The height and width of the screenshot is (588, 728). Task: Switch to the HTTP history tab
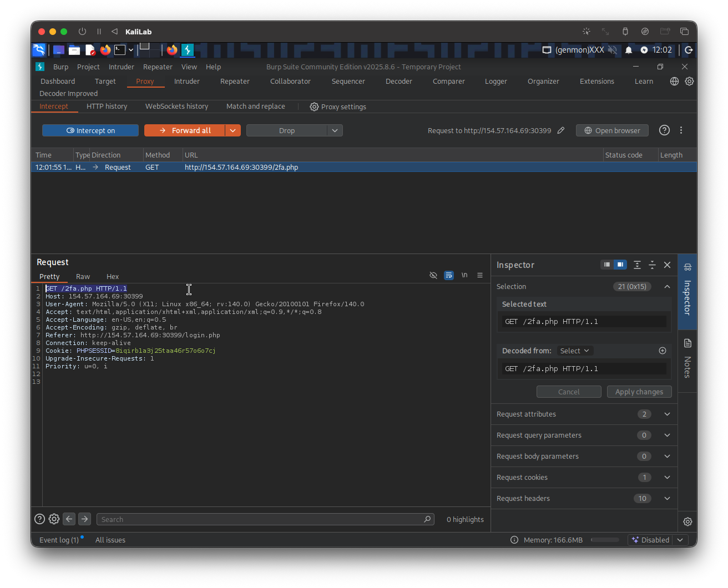pyautogui.click(x=107, y=106)
